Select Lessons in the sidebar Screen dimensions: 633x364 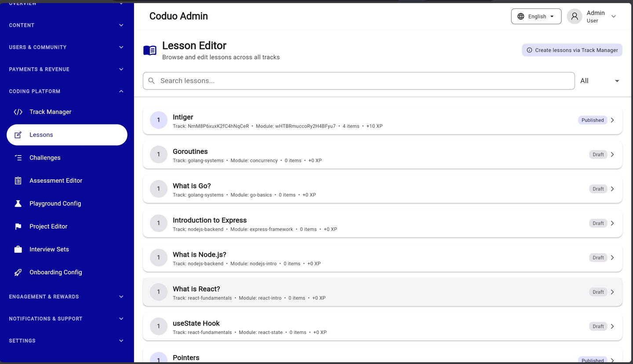coord(67,135)
